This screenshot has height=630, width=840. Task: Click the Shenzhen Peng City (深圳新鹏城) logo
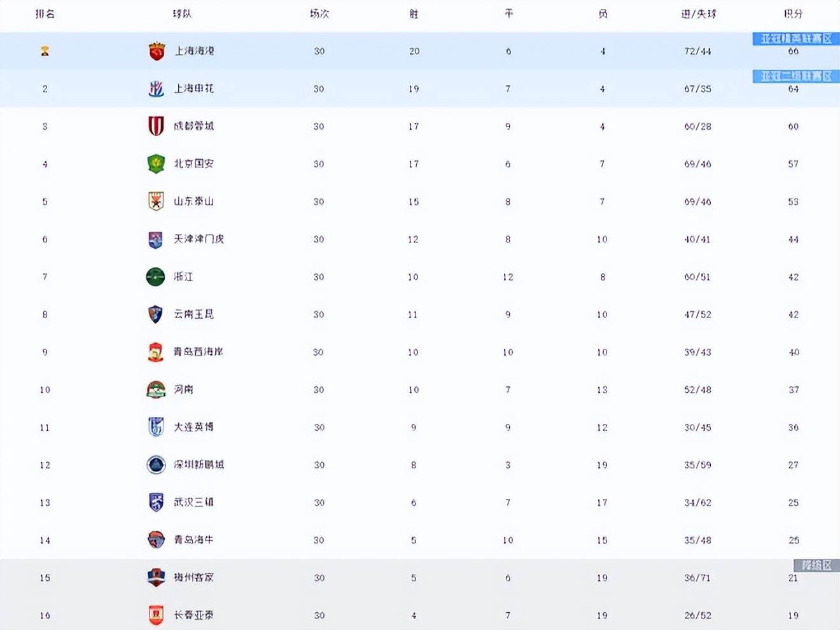pos(156,465)
